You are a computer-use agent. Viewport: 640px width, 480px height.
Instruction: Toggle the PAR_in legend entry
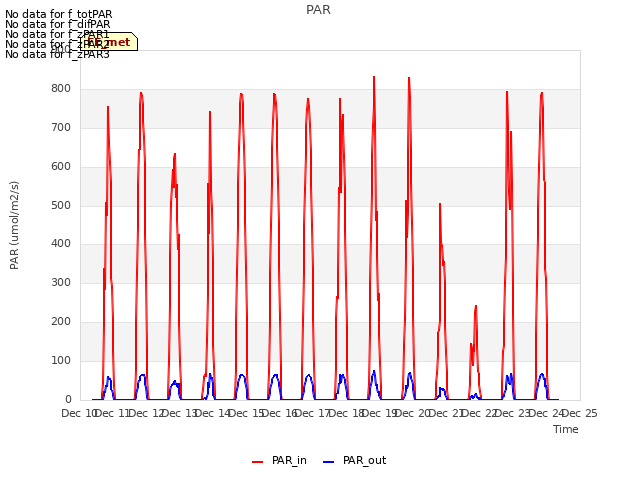tap(279, 460)
